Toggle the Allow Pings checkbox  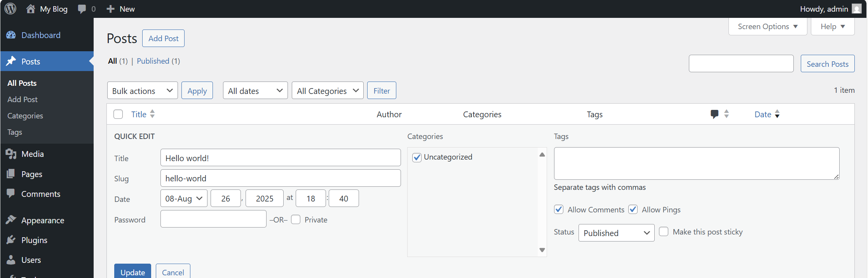(x=633, y=210)
